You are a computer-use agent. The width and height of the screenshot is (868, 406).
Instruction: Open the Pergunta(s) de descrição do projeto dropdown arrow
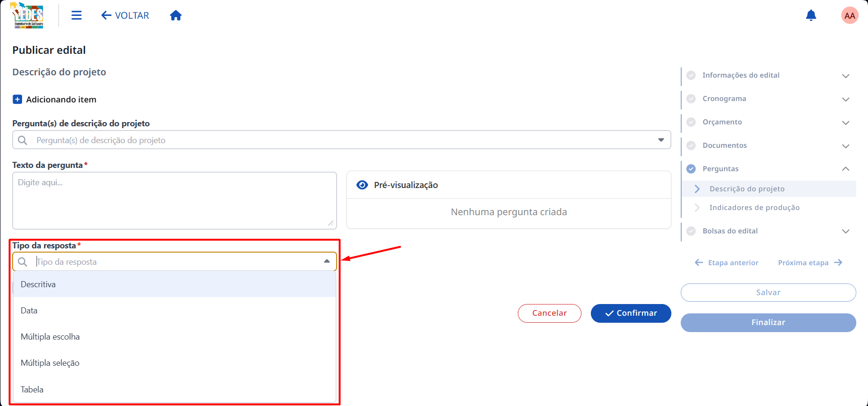(661, 140)
